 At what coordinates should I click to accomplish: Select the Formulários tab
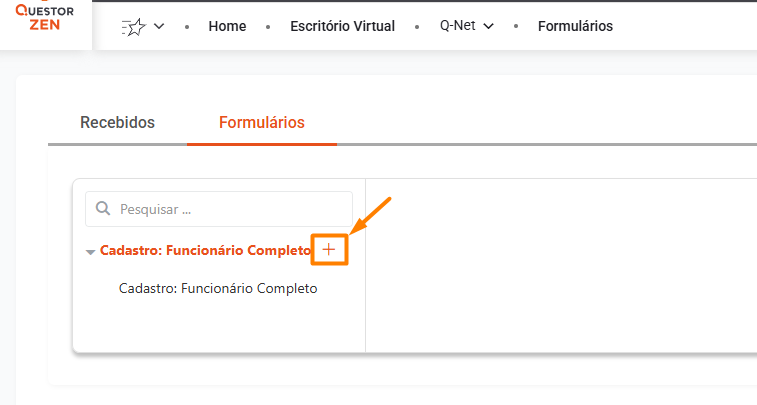pyautogui.click(x=261, y=123)
